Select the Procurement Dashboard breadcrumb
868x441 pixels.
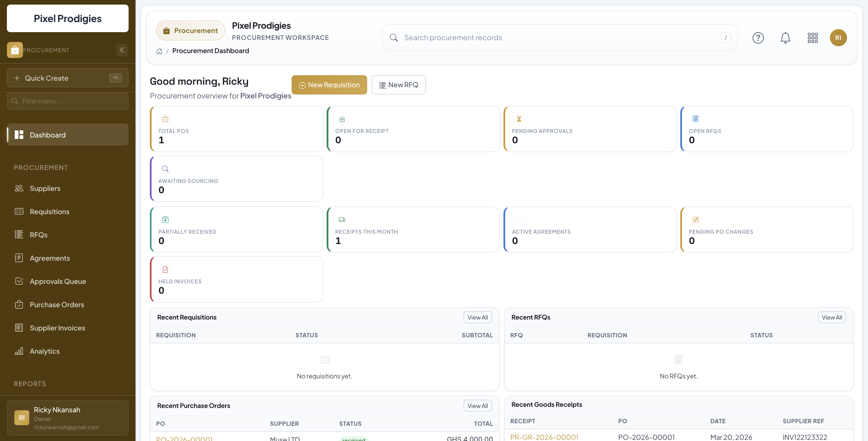[211, 51]
